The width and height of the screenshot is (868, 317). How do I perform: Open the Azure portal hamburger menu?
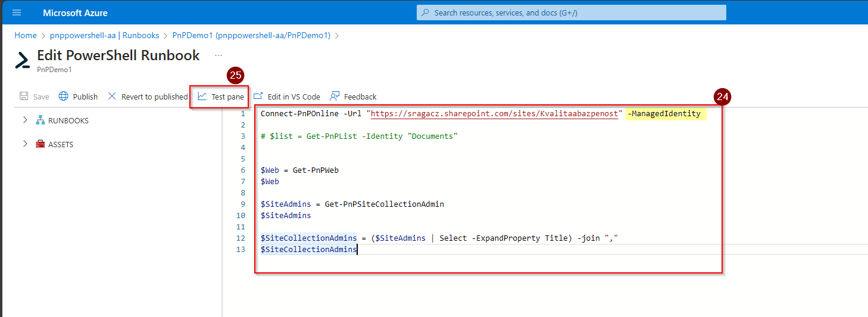(x=16, y=13)
